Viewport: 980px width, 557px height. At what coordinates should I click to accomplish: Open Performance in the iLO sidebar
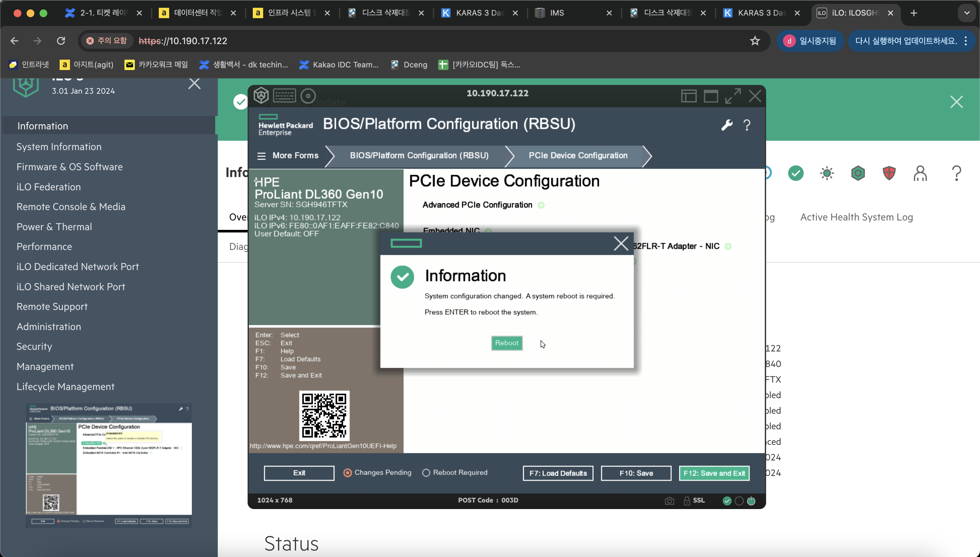(44, 247)
